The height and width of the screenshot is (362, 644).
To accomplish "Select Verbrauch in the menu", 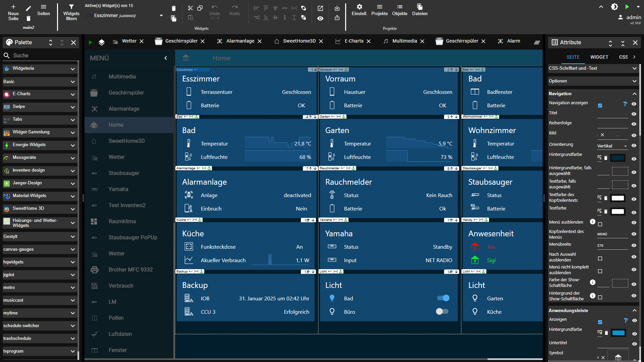I will pos(129,286).
